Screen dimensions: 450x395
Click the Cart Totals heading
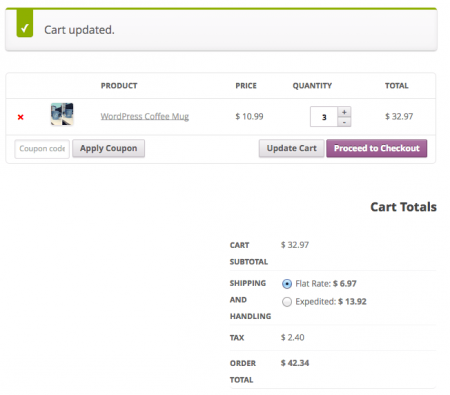pos(403,207)
